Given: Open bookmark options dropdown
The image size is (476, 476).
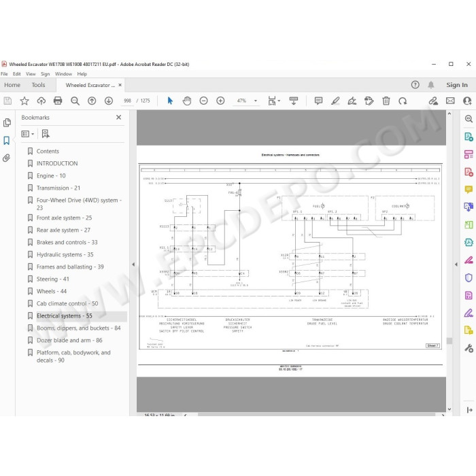Looking at the screenshot, I should pos(28,134).
